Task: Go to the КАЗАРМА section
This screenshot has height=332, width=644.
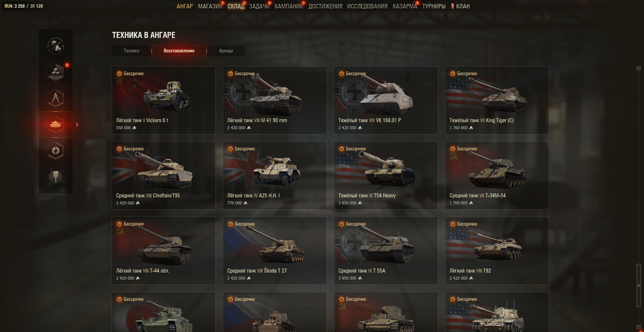Action: [x=405, y=6]
